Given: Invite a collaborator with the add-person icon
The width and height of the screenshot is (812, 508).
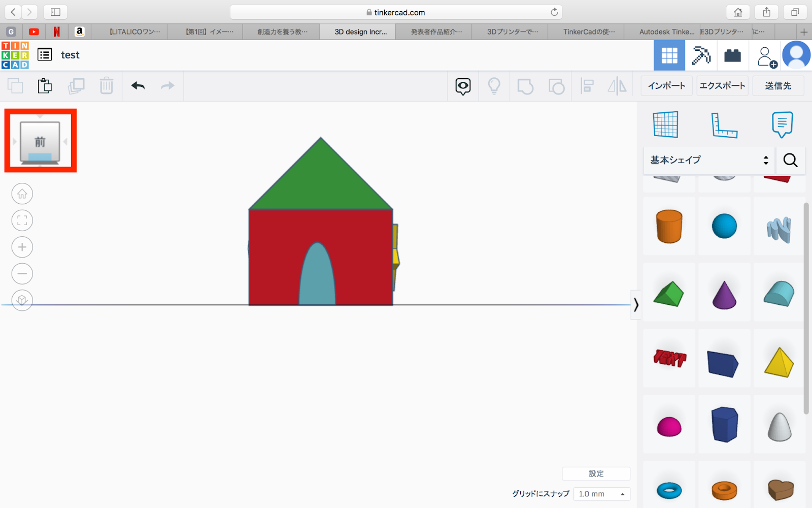Looking at the screenshot, I should coord(766,57).
